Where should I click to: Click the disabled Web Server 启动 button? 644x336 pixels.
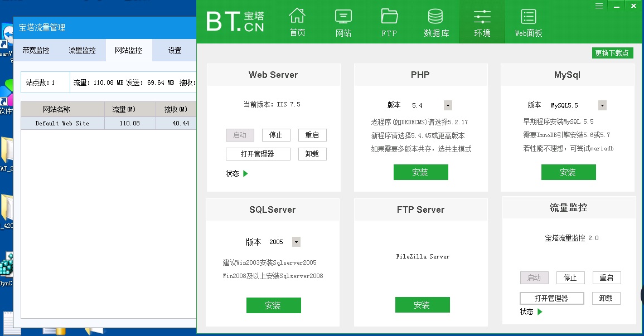[x=240, y=135]
